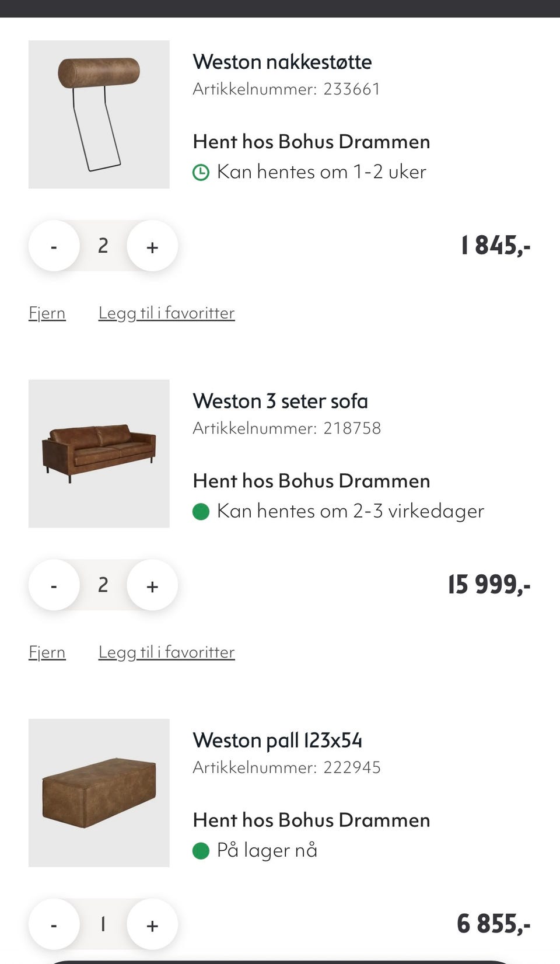
Task: Open Weston 3 seter sofa product image
Action: (99, 453)
